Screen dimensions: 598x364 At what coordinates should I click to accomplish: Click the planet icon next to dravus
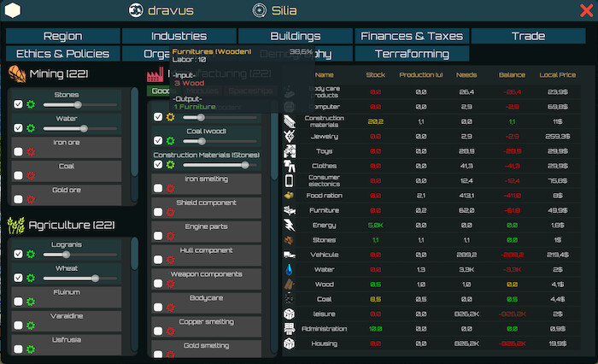pyautogui.click(x=134, y=11)
